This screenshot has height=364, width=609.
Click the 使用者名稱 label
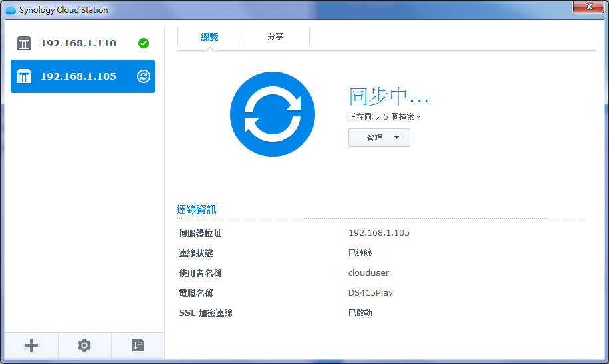coord(200,273)
